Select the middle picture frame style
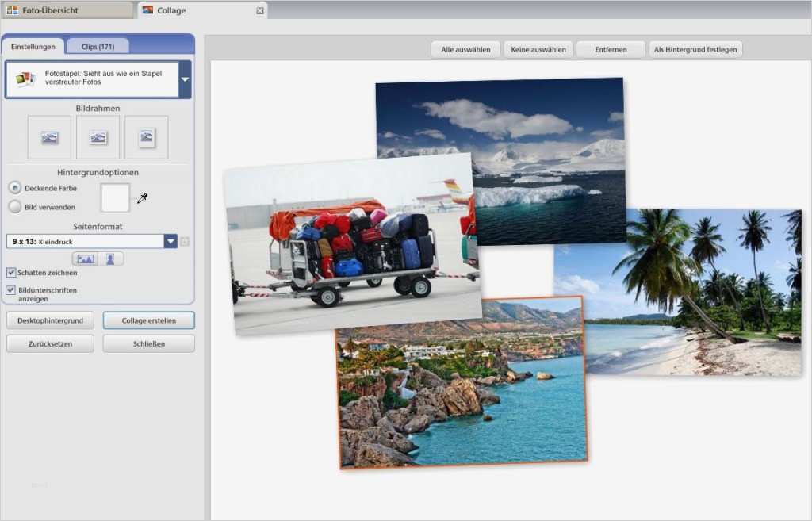 coord(98,137)
